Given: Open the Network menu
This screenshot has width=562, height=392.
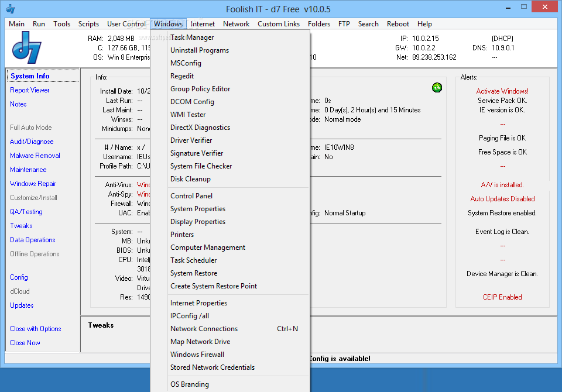Looking at the screenshot, I should [x=236, y=24].
